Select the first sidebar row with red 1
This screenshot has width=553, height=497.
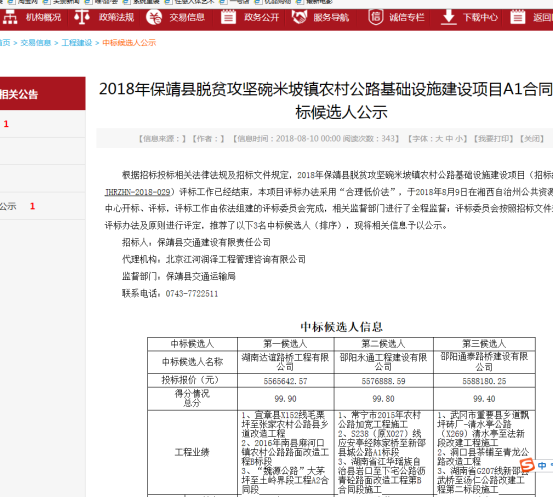42,124
